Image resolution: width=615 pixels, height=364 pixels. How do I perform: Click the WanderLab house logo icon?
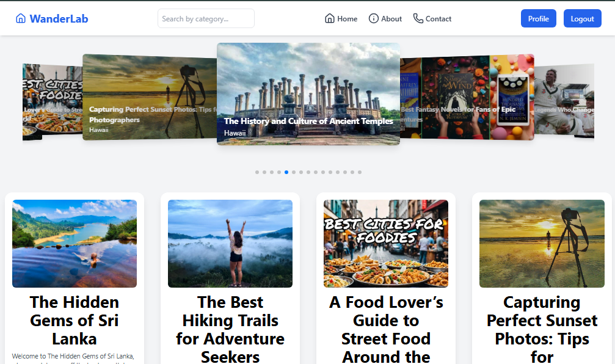(20, 18)
